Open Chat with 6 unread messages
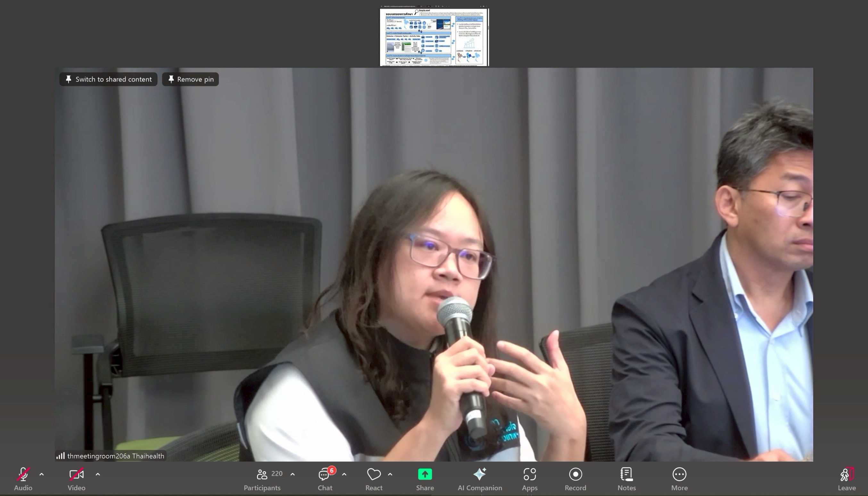This screenshot has width=868, height=496. coord(324,475)
